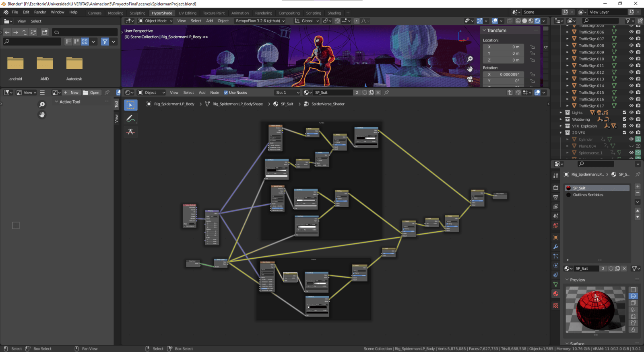Add a new material slot
This screenshot has width=644, height=352.
(x=638, y=187)
